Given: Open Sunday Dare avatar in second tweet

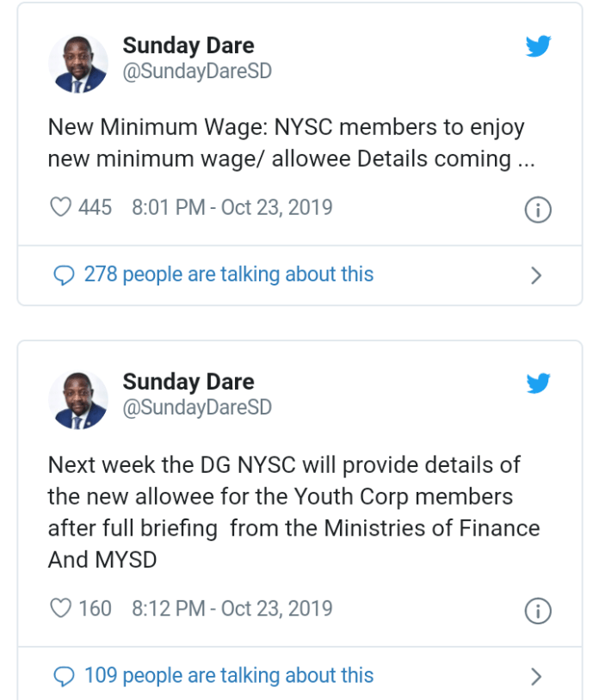Looking at the screenshot, I should pos(77,400).
